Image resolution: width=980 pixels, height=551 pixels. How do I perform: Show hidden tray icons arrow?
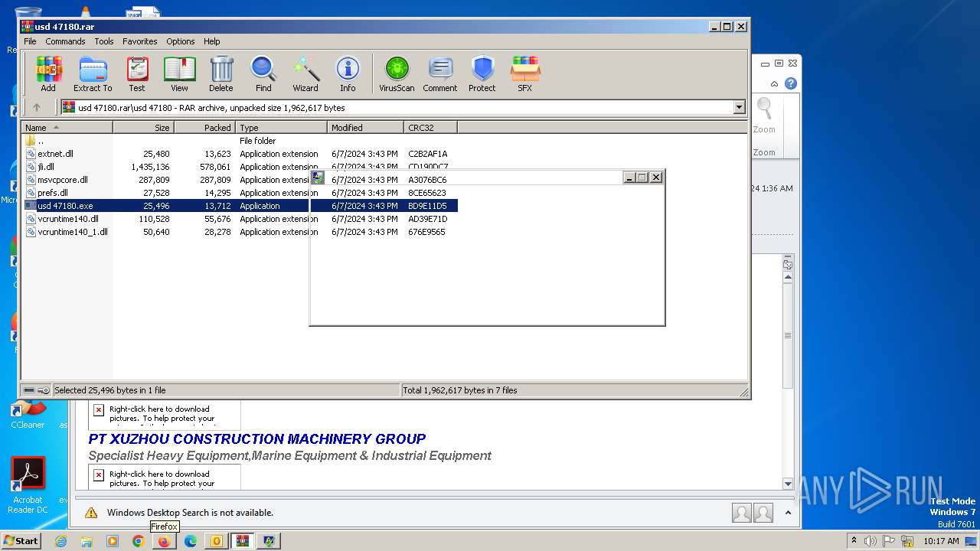click(854, 541)
